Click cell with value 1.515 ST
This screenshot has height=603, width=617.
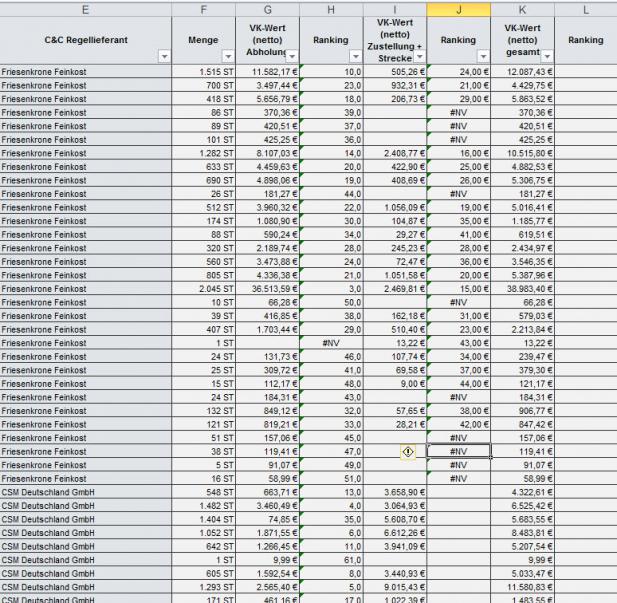coord(203,72)
